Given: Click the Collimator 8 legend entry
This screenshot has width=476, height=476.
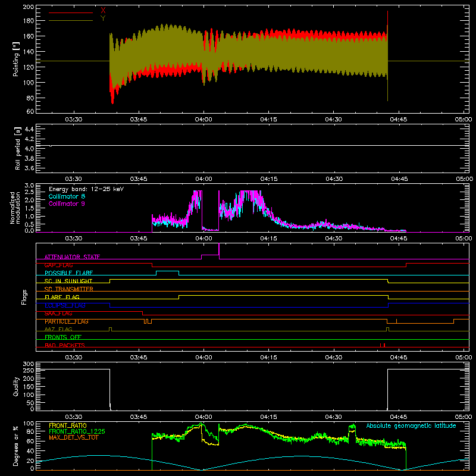Looking at the screenshot, I should click(x=67, y=196).
